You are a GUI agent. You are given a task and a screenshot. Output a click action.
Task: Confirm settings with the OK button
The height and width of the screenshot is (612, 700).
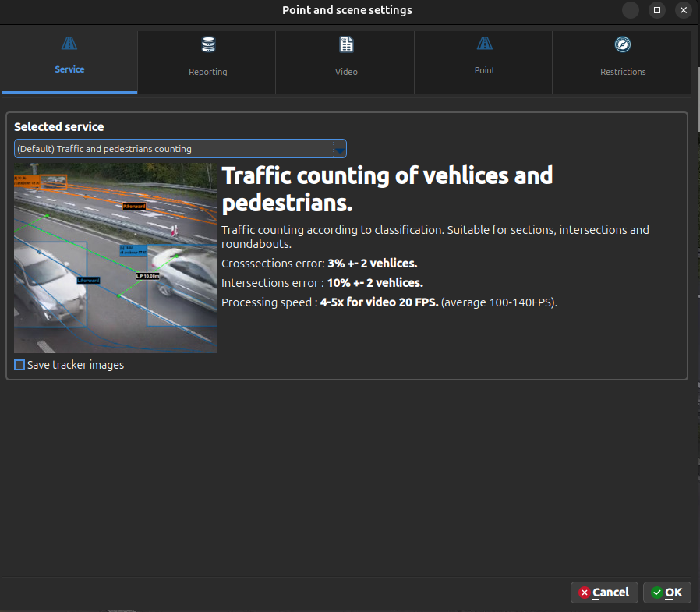[667, 593]
